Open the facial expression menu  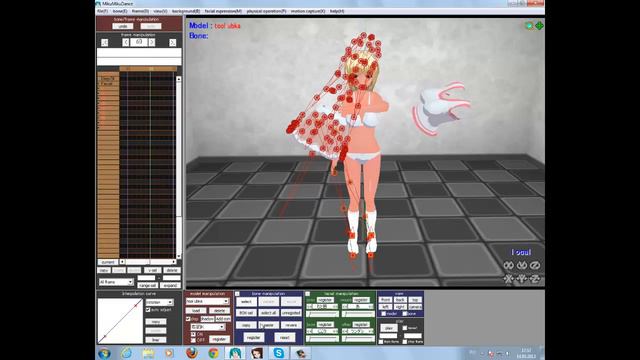click(x=223, y=11)
